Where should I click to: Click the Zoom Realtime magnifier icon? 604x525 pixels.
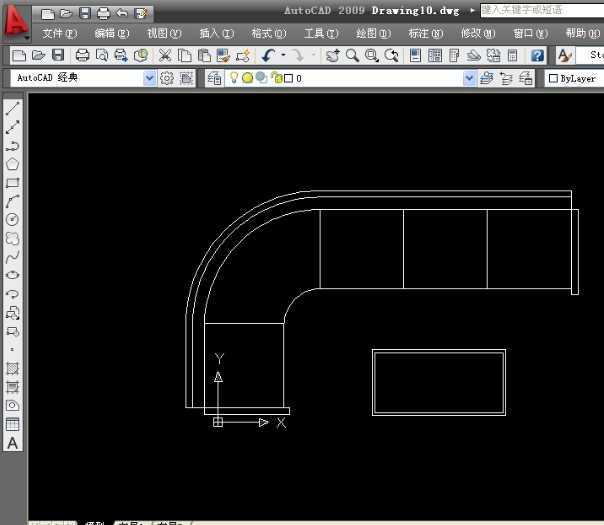352,56
